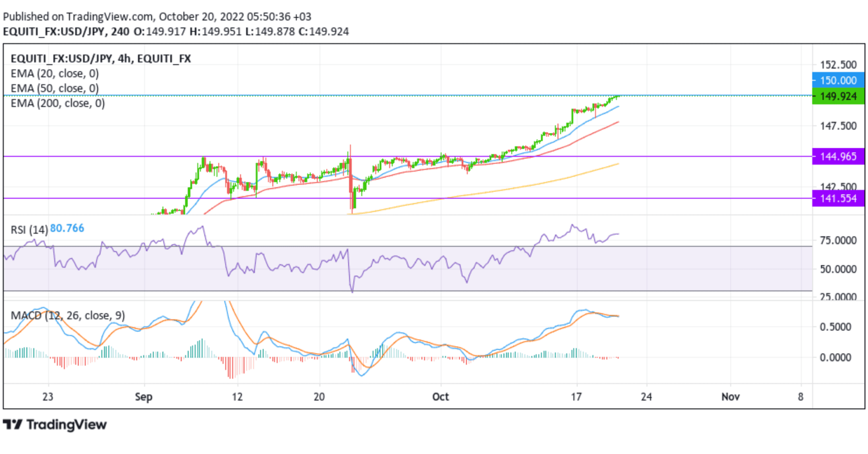Click the RSI (14) indicator label
Viewport: 868px width, 454px height.
click(x=29, y=230)
